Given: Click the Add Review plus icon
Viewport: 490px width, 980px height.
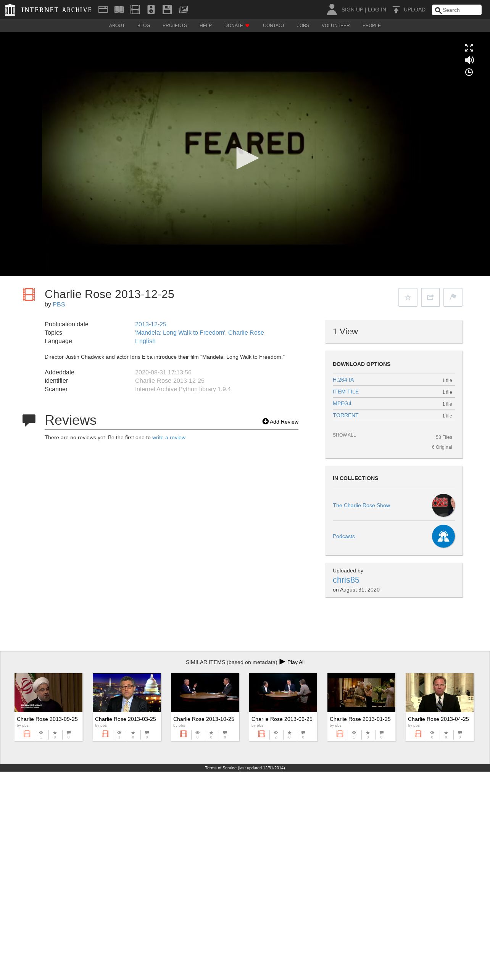Looking at the screenshot, I should tap(266, 421).
